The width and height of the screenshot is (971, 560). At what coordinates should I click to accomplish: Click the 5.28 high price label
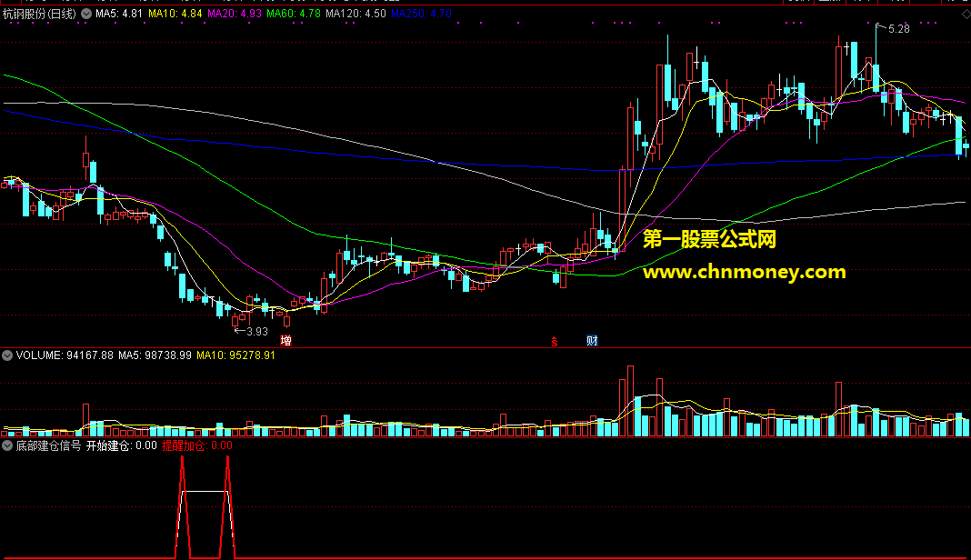tap(898, 29)
